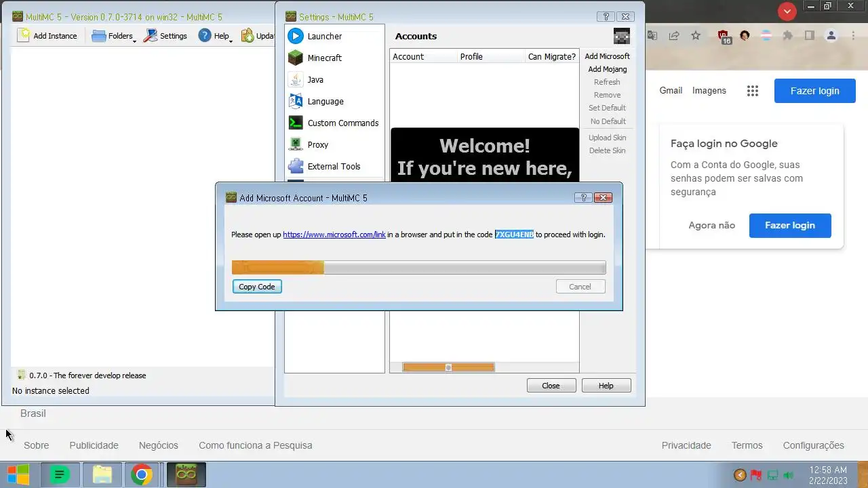Image resolution: width=868 pixels, height=488 pixels.
Task: Click Add Mojang in Accounts panel
Action: 607,69
